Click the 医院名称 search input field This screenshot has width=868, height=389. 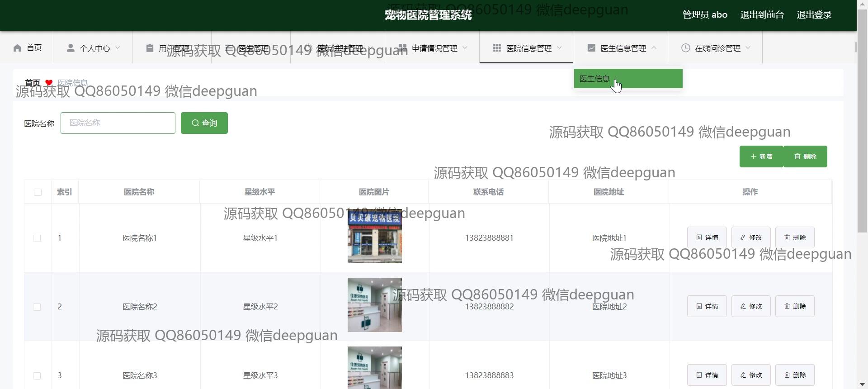pyautogui.click(x=118, y=123)
